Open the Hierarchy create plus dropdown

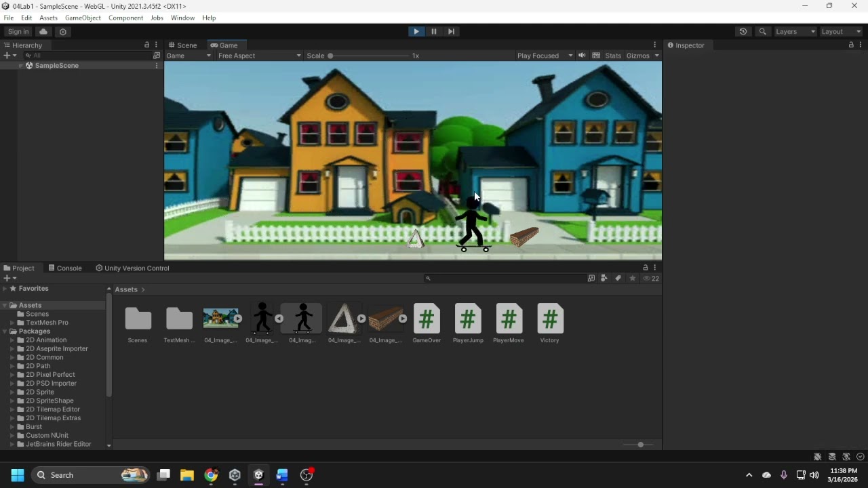pyautogui.click(x=9, y=56)
